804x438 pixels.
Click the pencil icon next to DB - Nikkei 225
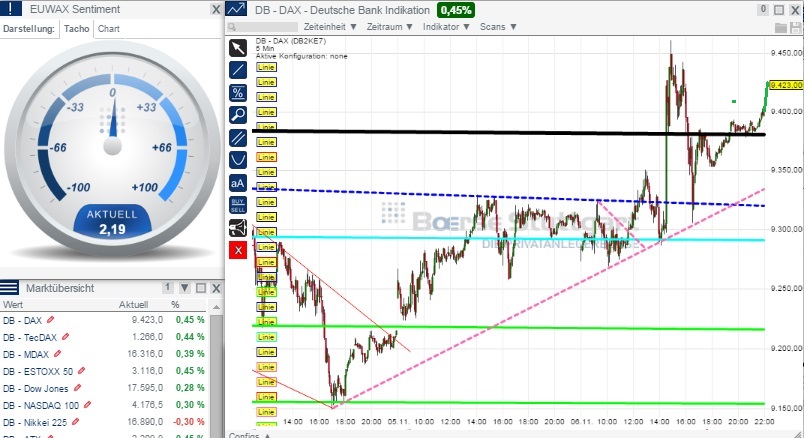pyautogui.click(x=76, y=422)
